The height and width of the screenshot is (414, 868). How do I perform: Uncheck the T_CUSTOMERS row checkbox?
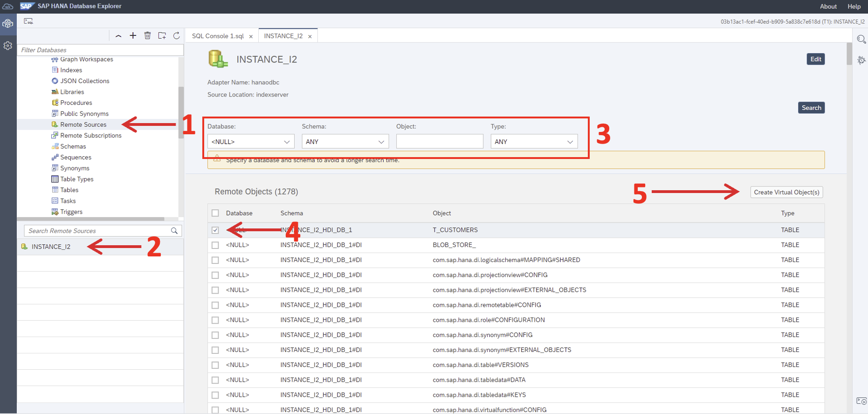(215, 230)
